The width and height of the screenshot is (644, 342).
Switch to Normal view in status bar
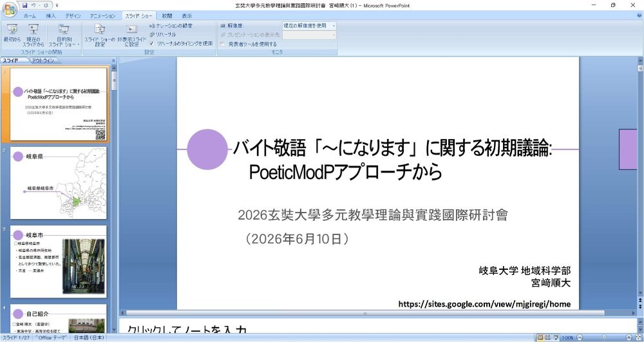540,337
